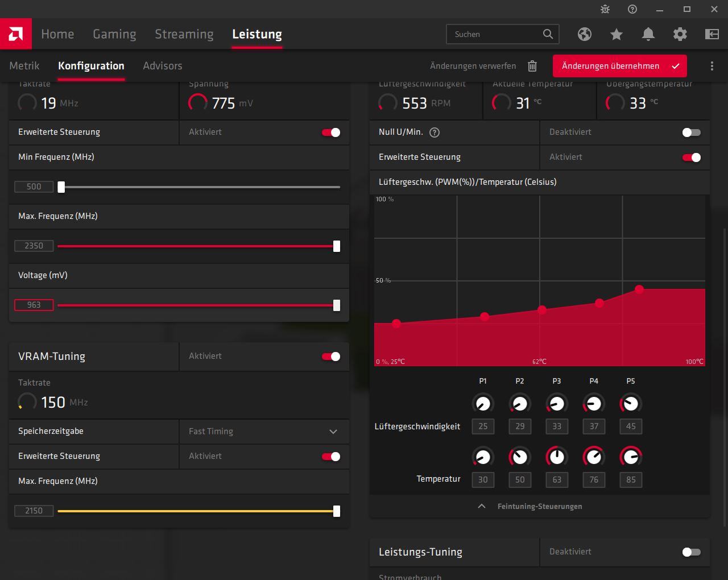Go to the Home tab
The width and height of the screenshot is (728, 580).
(x=57, y=34)
